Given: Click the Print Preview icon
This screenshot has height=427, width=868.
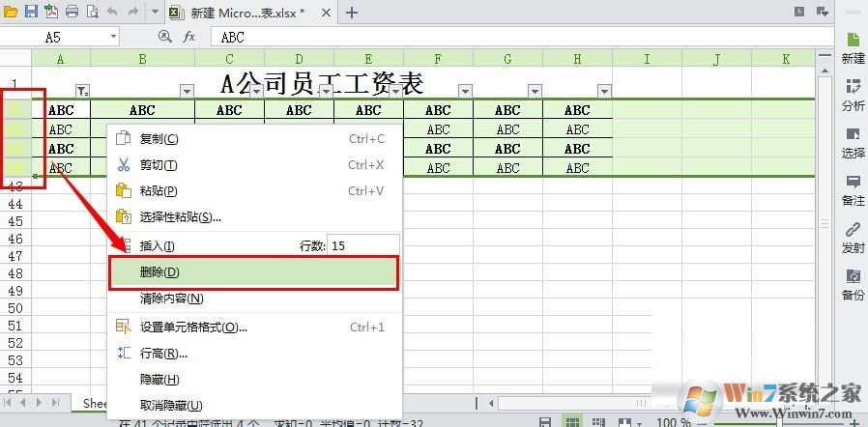Looking at the screenshot, I should (93, 12).
